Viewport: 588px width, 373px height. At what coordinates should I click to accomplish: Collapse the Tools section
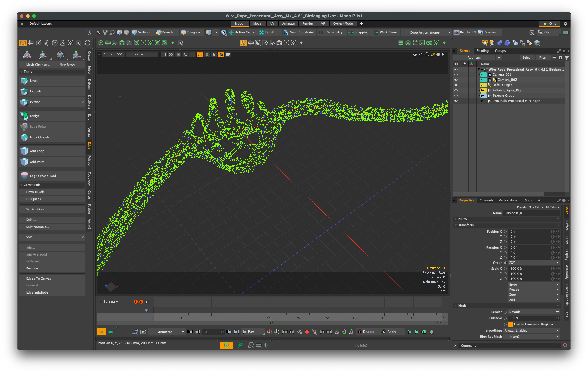coord(21,72)
